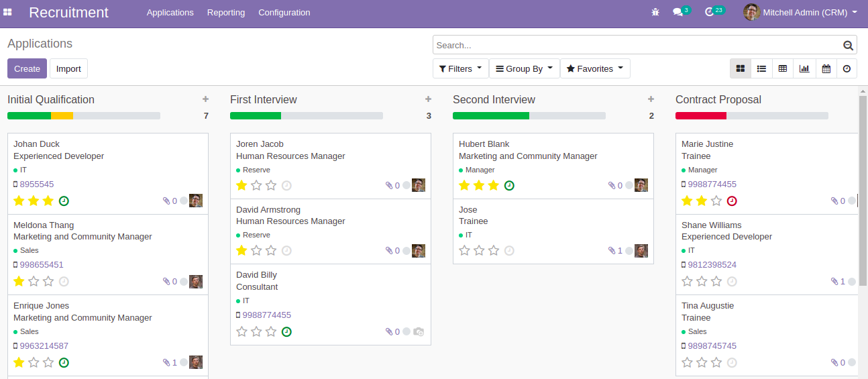868x379 pixels.
Task: Add a card to First Interview column
Action: [428, 99]
